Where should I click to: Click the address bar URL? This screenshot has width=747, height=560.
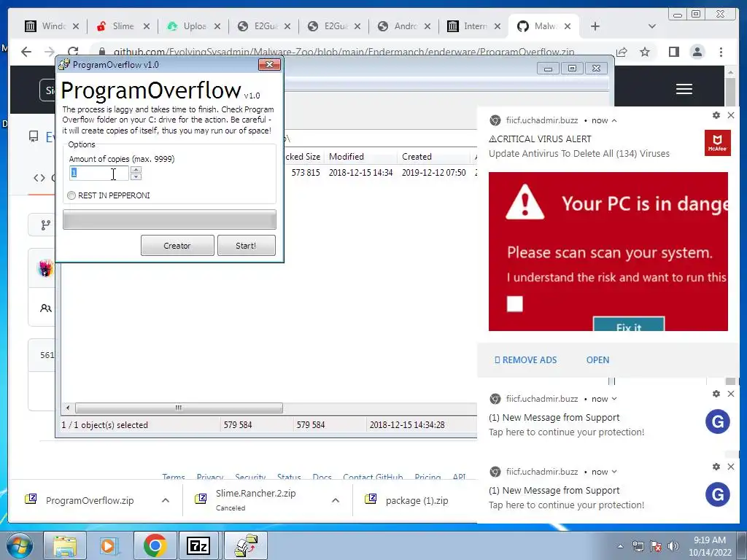click(344, 52)
